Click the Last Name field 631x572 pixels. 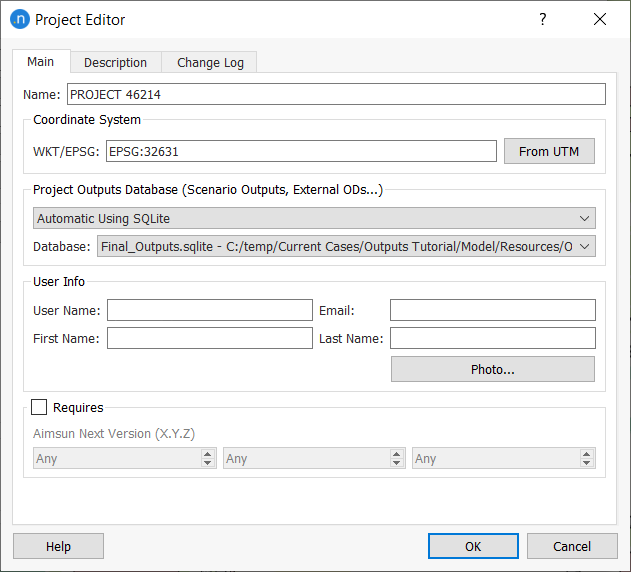click(x=493, y=338)
